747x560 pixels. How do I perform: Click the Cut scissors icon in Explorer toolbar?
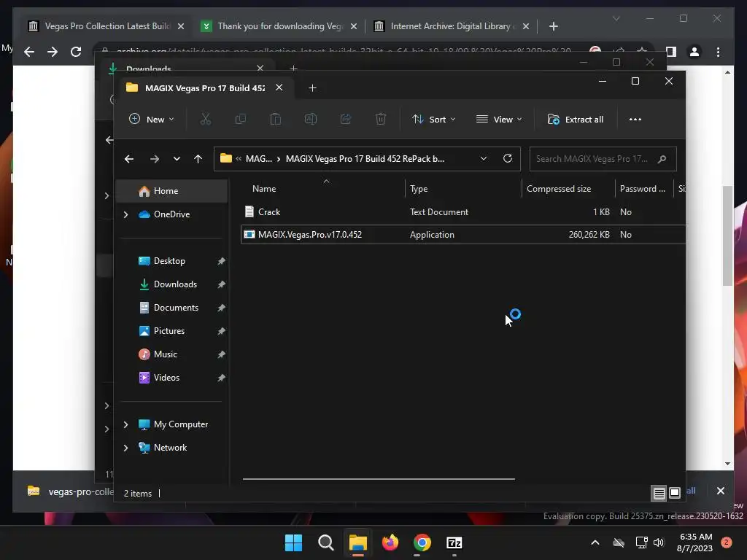point(205,119)
